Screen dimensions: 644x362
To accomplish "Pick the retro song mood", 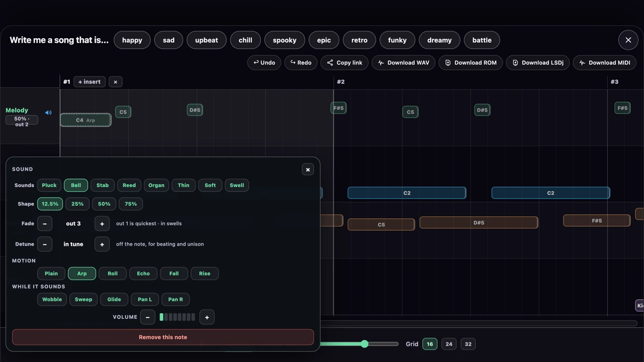I will click(360, 40).
